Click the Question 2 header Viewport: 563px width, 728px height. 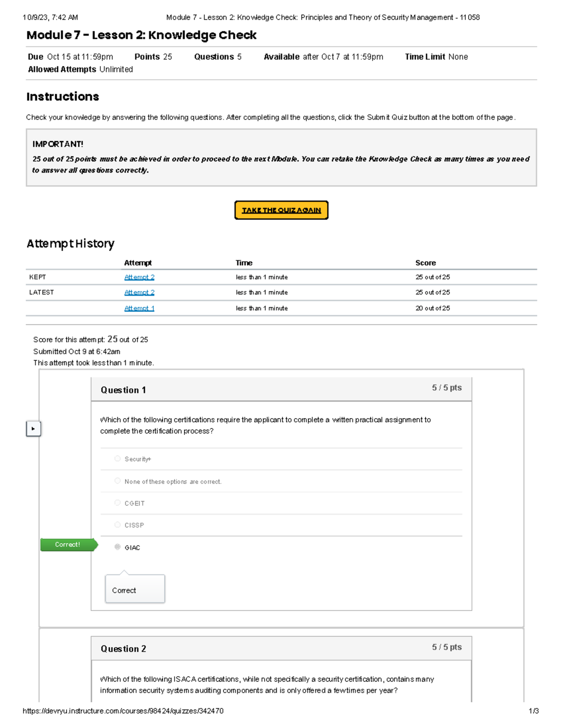(x=123, y=649)
